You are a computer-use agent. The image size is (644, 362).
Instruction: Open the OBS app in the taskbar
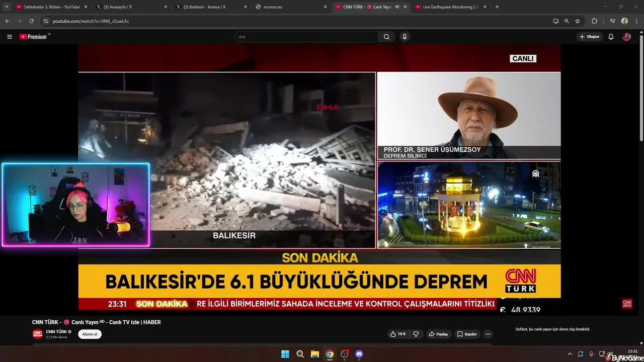345,354
